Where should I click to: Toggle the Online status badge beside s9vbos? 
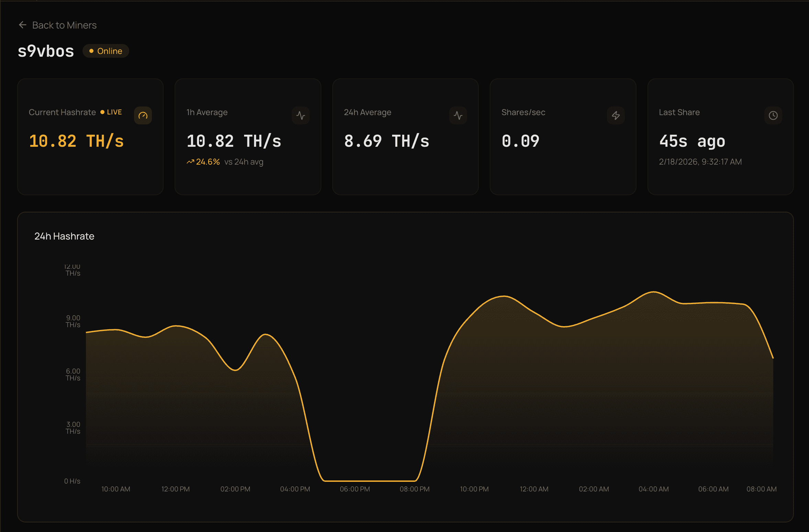tap(106, 51)
